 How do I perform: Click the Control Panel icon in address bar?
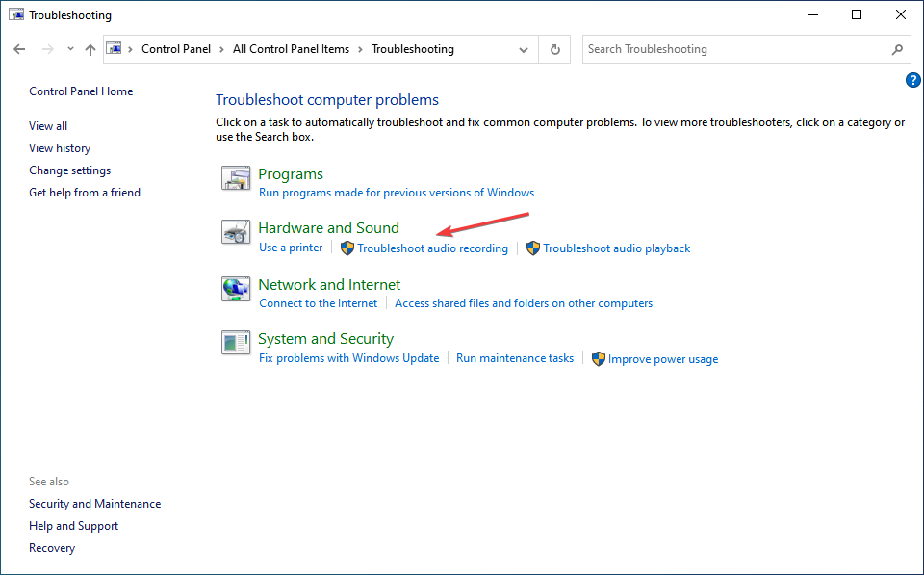115,48
